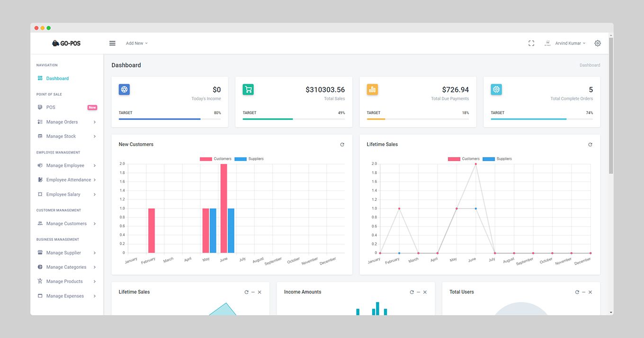Expand the Manage Employee submenu arrow

click(95, 166)
